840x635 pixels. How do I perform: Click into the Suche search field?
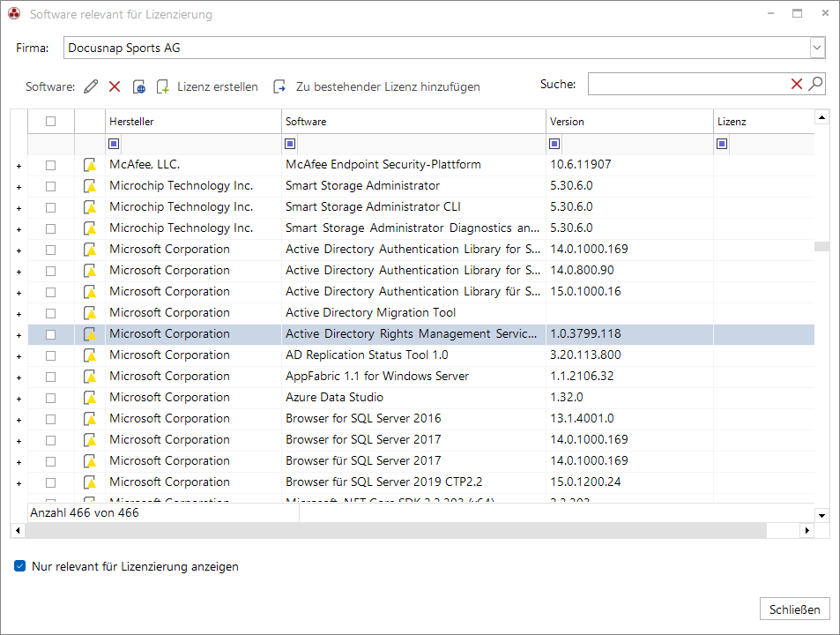[688, 84]
